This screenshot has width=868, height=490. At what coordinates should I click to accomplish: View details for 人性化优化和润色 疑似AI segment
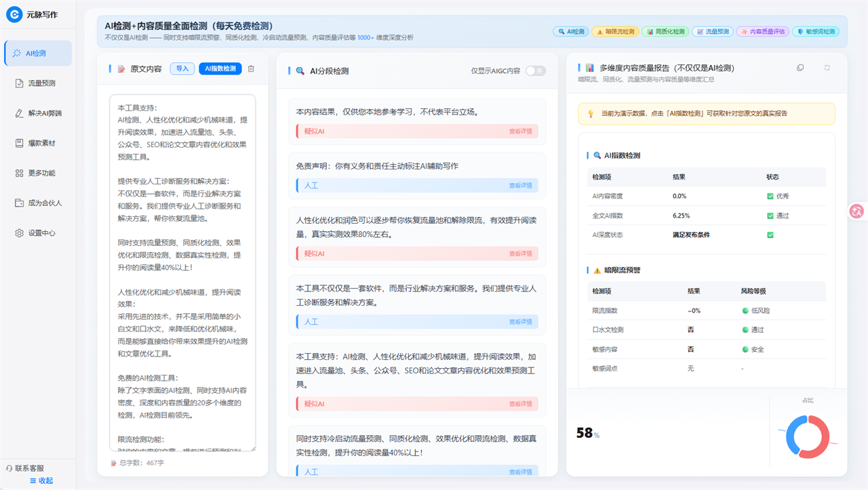click(x=520, y=253)
